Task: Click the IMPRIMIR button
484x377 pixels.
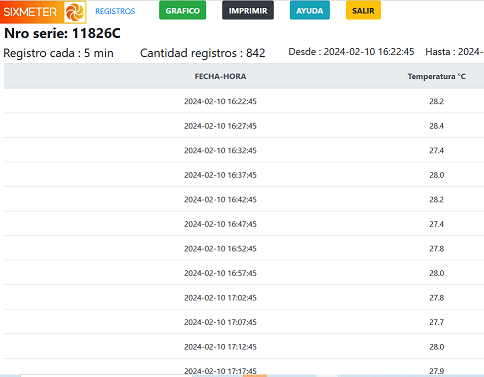Action: (248, 10)
